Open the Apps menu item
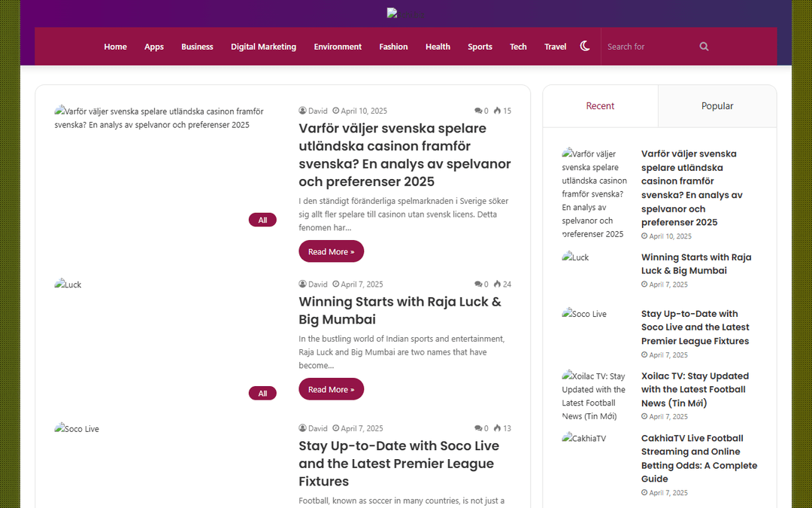Image resolution: width=812 pixels, height=508 pixels. click(154, 47)
